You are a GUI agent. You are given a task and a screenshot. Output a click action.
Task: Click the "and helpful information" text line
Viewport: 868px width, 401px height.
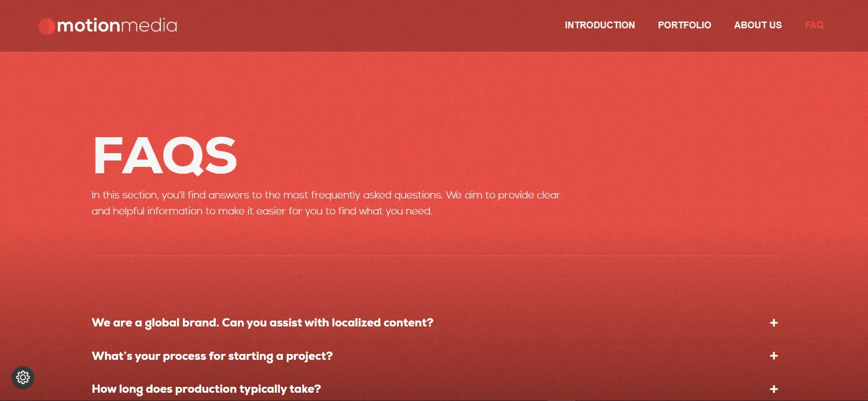tap(262, 211)
